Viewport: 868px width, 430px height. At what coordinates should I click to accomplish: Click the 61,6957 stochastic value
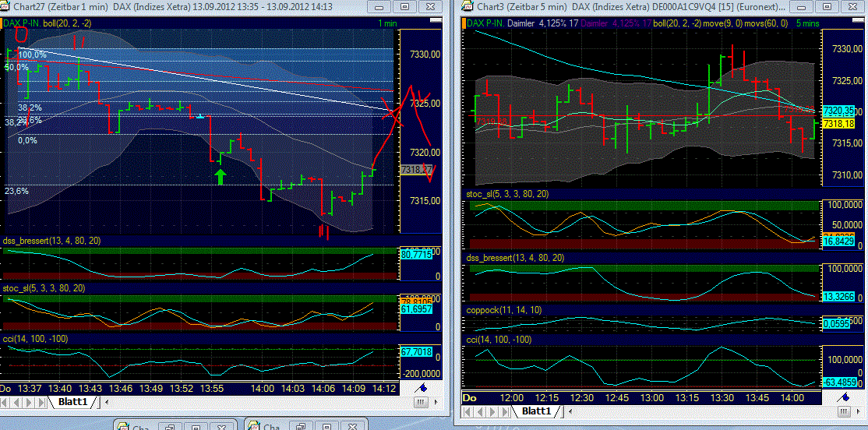(415, 308)
